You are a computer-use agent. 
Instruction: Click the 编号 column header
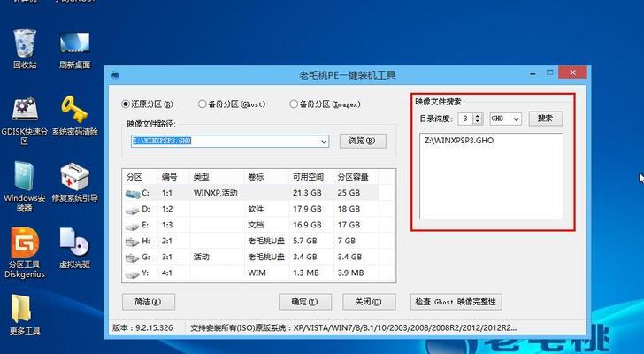(x=169, y=177)
